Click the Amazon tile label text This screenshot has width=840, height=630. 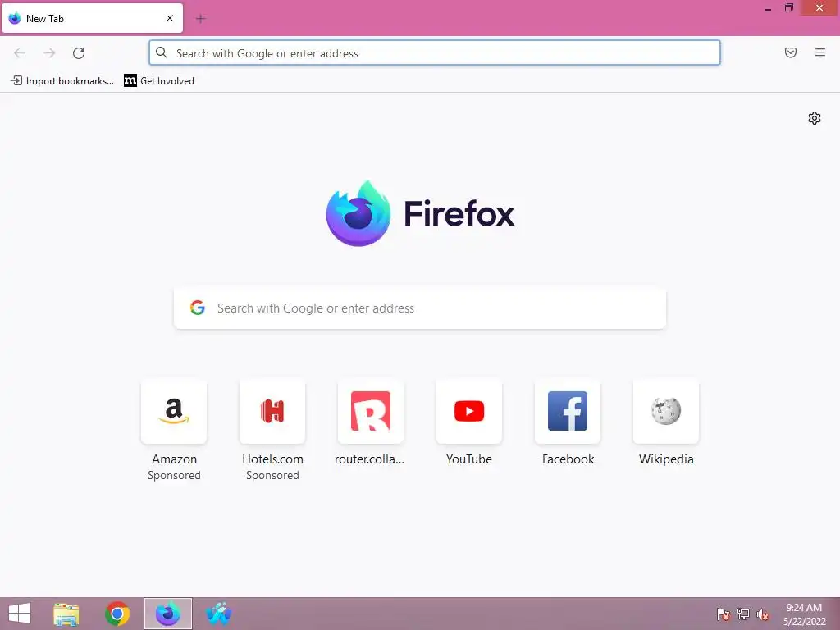174,459
